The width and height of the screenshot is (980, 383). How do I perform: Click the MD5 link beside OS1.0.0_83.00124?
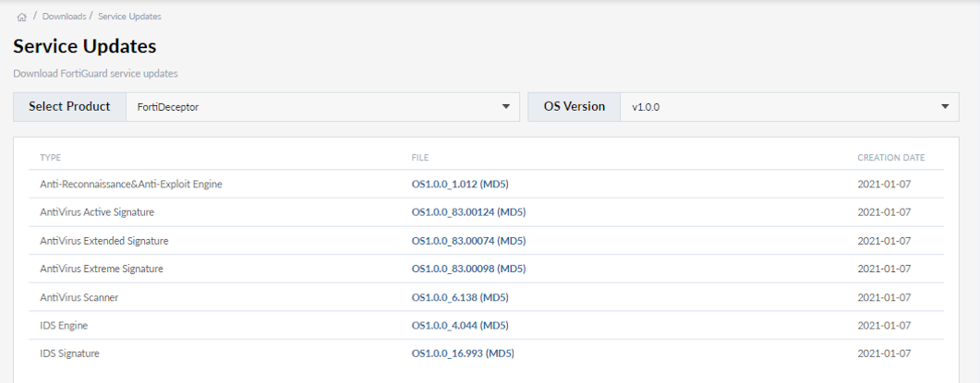pyautogui.click(x=511, y=212)
